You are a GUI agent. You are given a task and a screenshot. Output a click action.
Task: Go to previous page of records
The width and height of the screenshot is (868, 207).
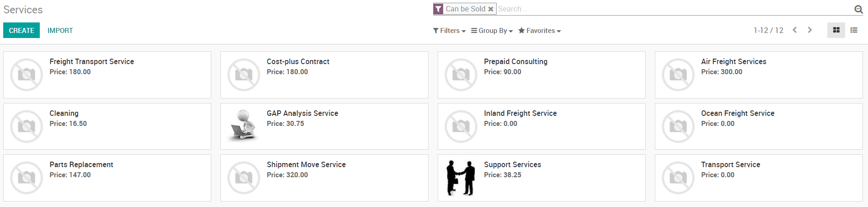pyautogui.click(x=795, y=30)
